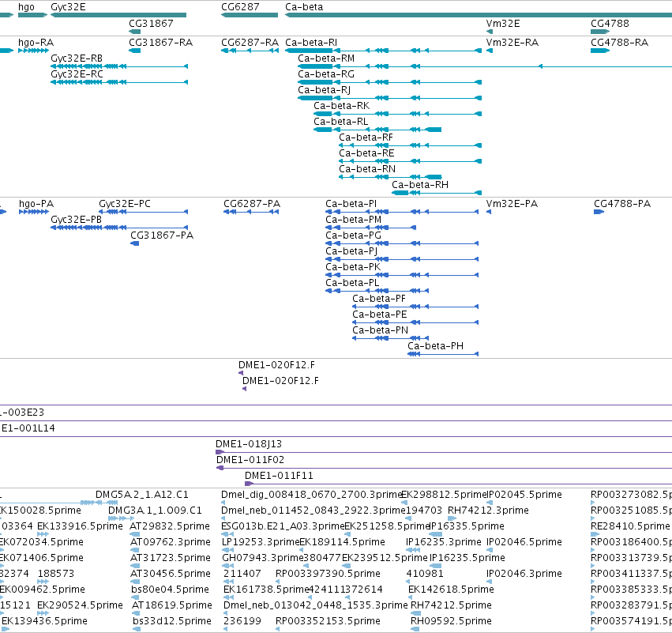Open the Gyc32E-PB protein label
Screen dimensions: 672x633
76,220
